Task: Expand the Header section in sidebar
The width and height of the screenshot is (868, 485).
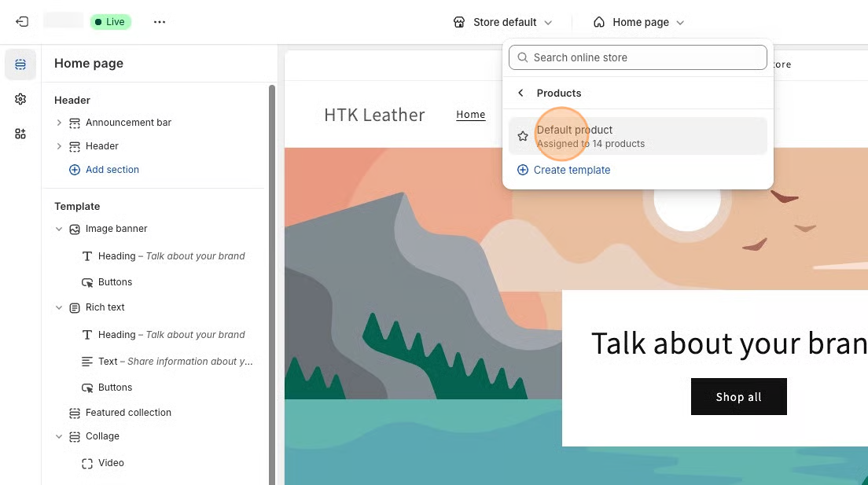Action: [x=59, y=146]
